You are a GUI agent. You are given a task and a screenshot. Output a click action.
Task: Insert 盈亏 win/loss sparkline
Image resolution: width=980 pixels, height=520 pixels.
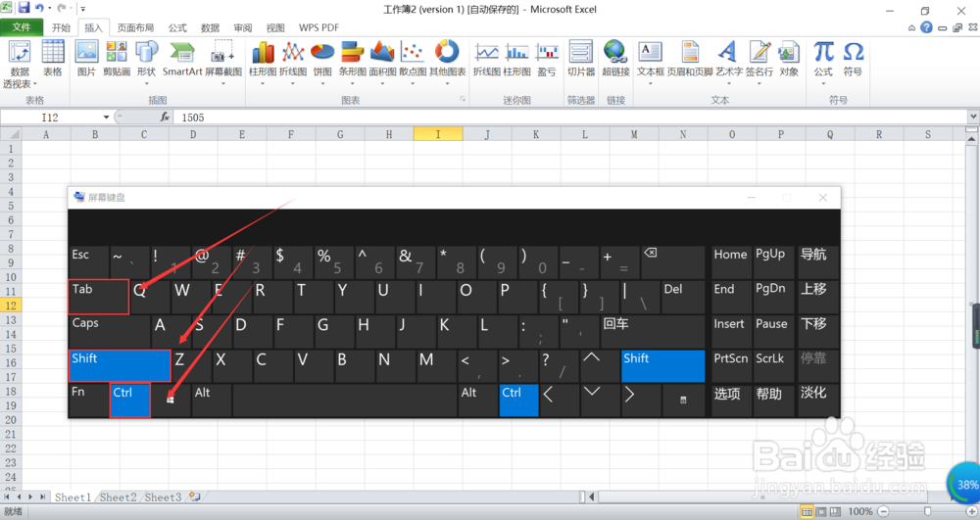coord(547,60)
